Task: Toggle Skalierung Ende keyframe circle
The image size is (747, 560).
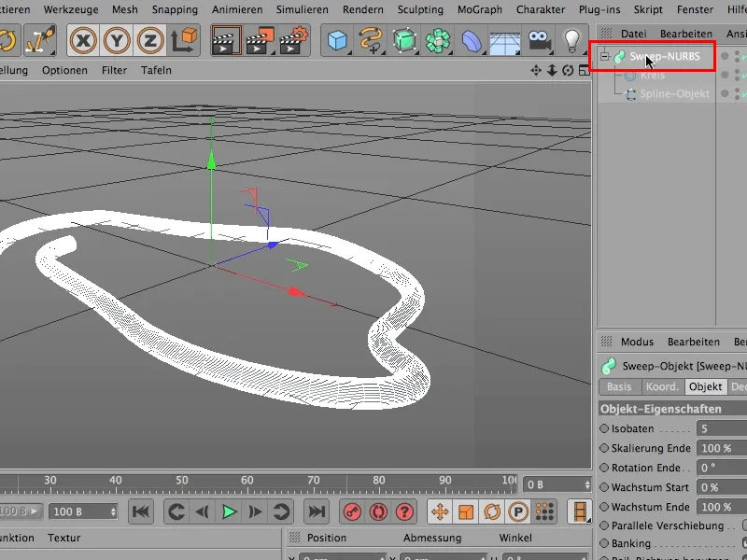Action: pyautogui.click(x=604, y=448)
